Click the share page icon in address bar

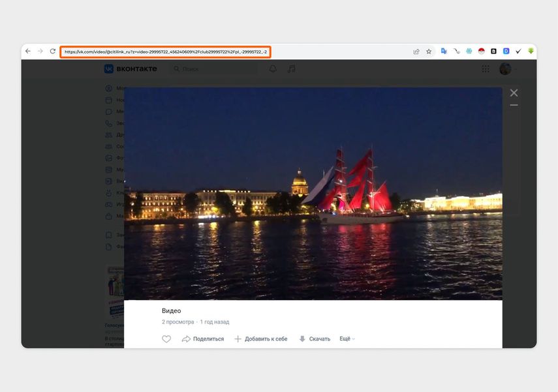pyautogui.click(x=416, y=52)
